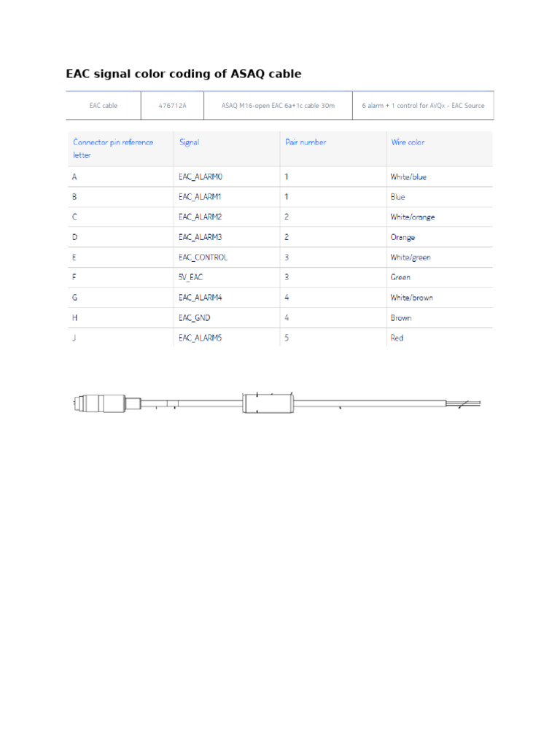Viewport: 560px width, 747px height.
Task: Select the 'ASAQ M16-open EAC 6a+1c cable 30m' cell
Action: coord(278,106)
